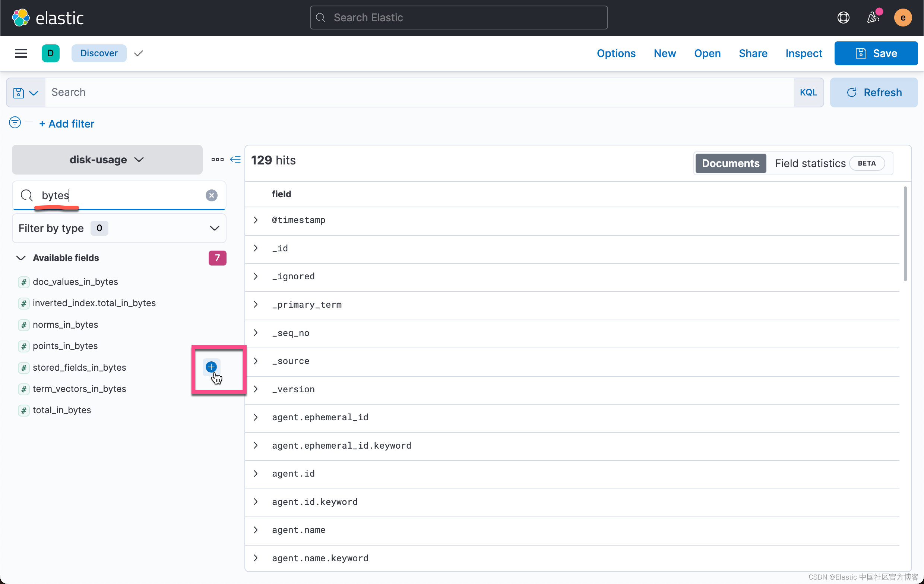Toggle KQL query language switcher

(808, 92)
